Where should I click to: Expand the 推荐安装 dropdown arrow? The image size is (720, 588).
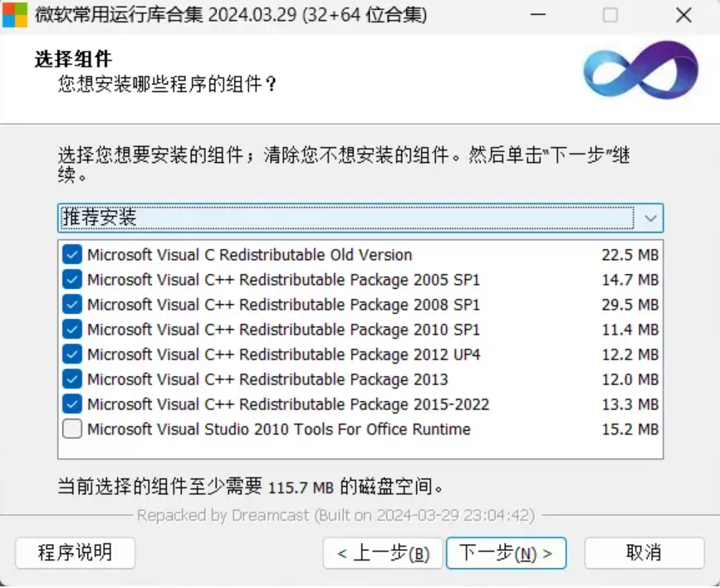(x=650, y=218)
